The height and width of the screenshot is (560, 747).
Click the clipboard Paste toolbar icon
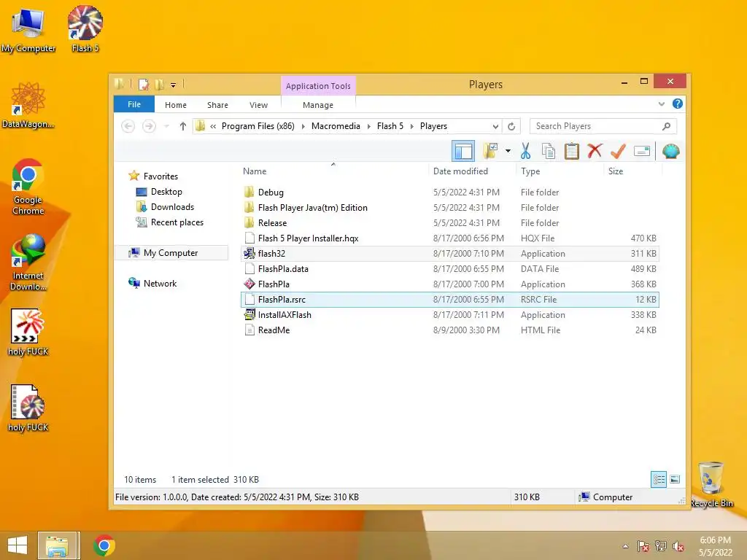pos(572,152)
